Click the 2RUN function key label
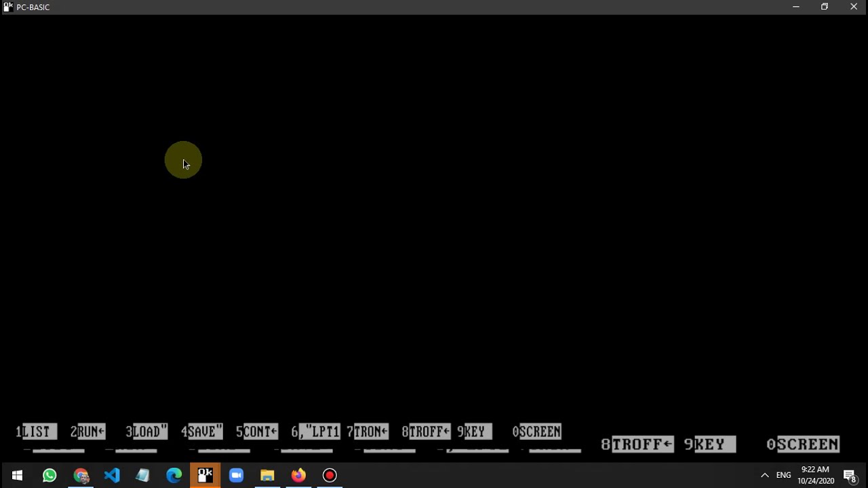Screen dimensions: 868x488 coord(88,432)
